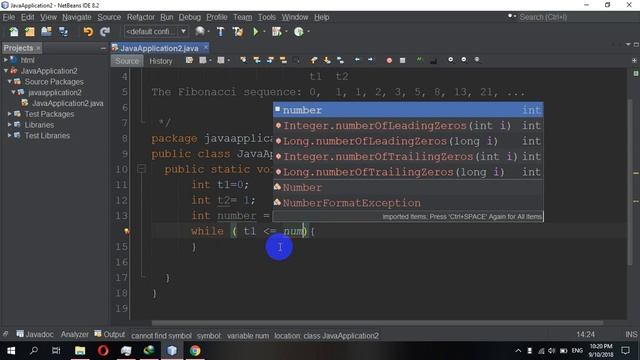
Task: Click the Find Selection icon in editor toolbar
Action: point(243,60)
